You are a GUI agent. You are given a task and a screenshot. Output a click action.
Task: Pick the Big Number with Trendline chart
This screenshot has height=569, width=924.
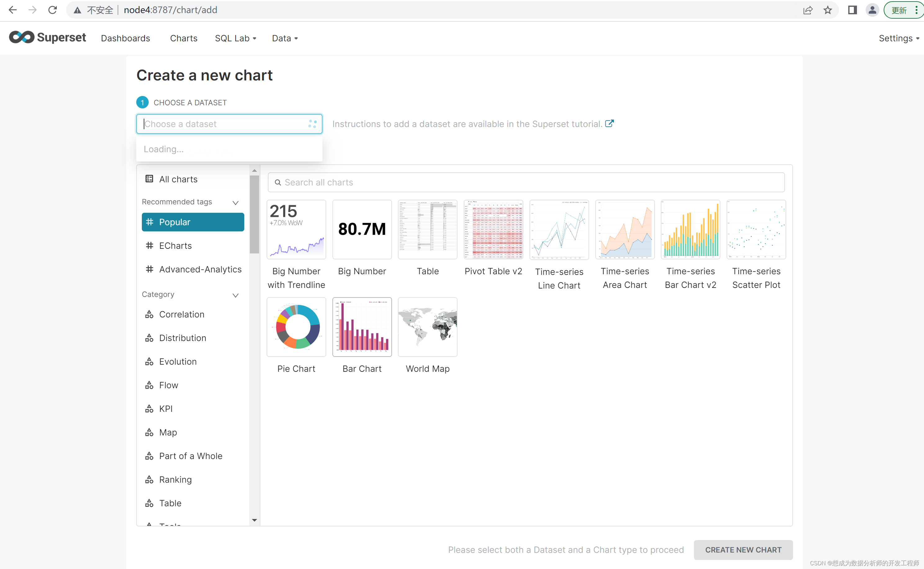pos(296,230)
